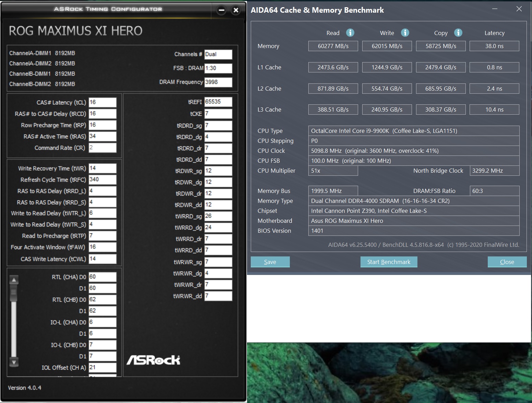Click the Row Precharge Time (tRP) field

pyautogui.click(x=103, y=125)
